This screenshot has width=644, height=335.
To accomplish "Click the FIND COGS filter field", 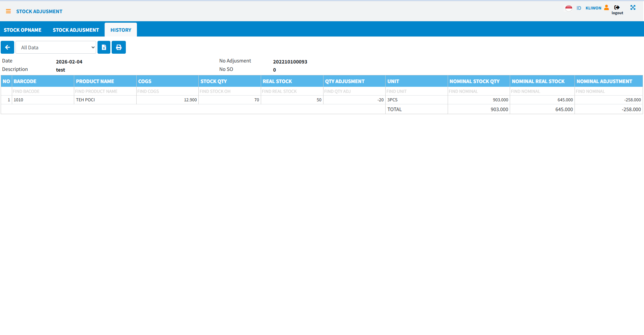I will (167, 91).
